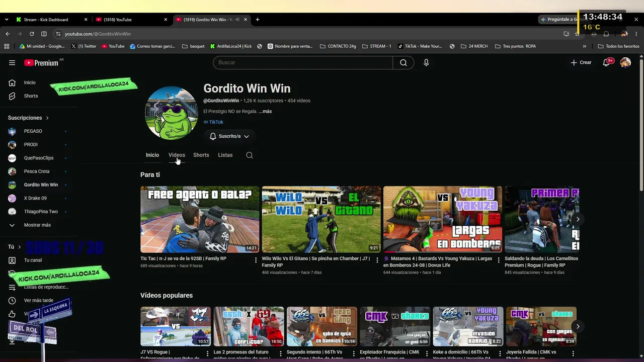Image resolution: width=644 pixels, height=362 pixels.
Task: Open the ArdillaLoca24 | Kick bookmark
Action: (x=230, y=46)
